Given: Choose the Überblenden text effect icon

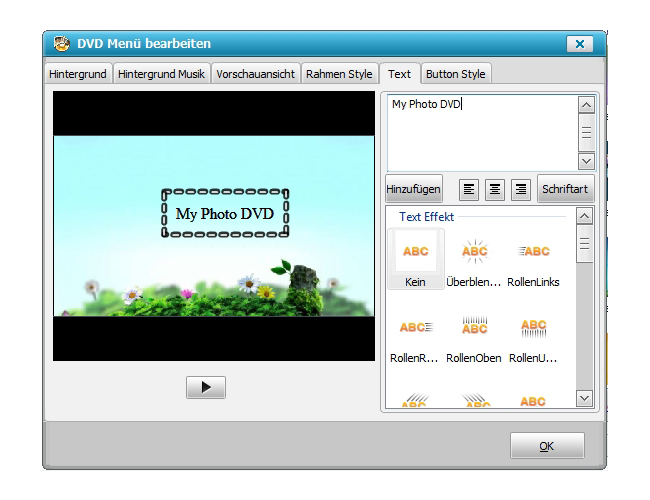Looking at the screenshot, I should tap(474, 251).
